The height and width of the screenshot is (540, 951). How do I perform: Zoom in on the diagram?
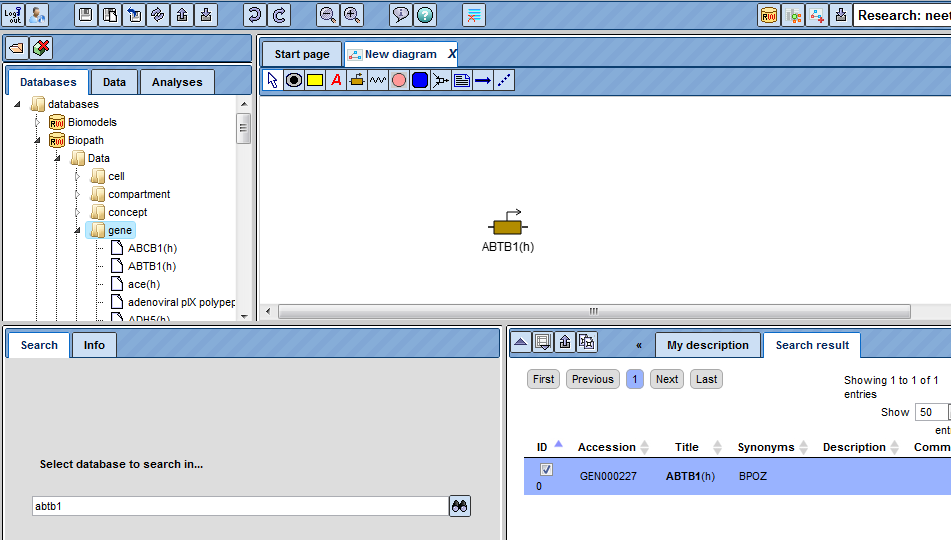click(352, 15)
